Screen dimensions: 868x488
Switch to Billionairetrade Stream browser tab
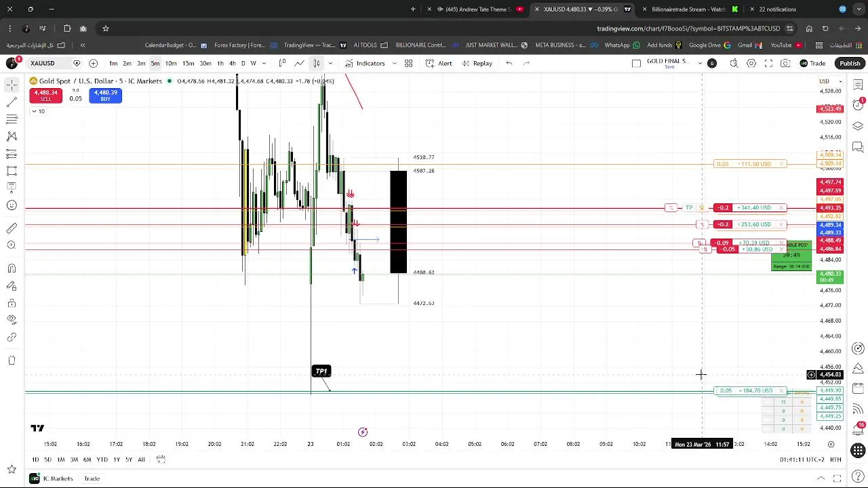click(x=688, y=9)
